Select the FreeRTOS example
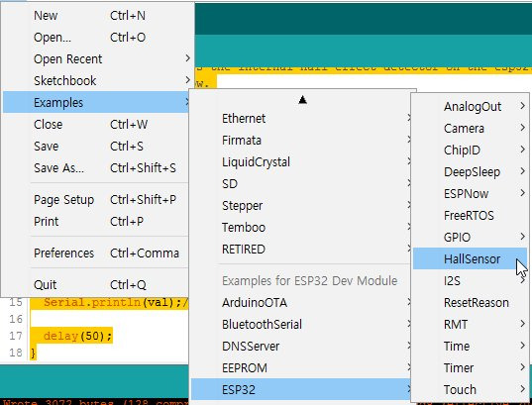 click(470, 216)
